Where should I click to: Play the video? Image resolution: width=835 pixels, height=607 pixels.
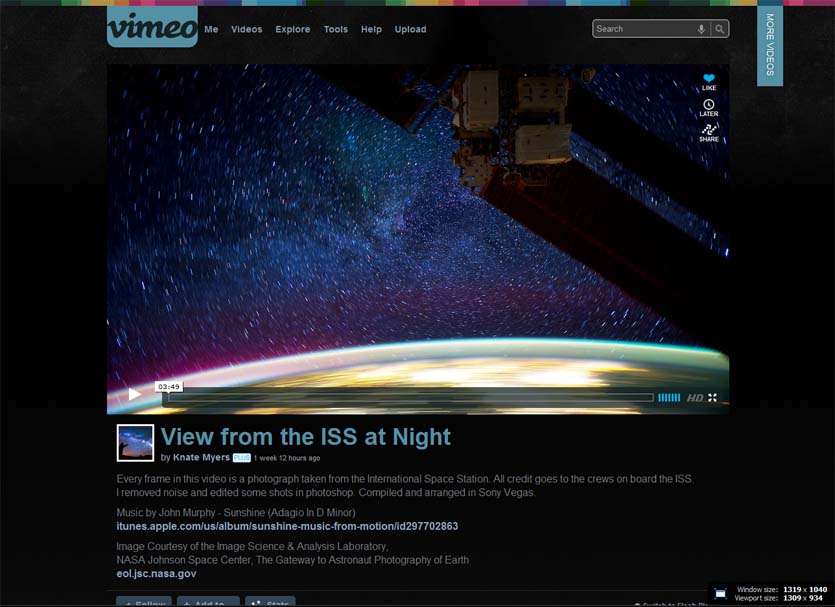click(134, 394)
